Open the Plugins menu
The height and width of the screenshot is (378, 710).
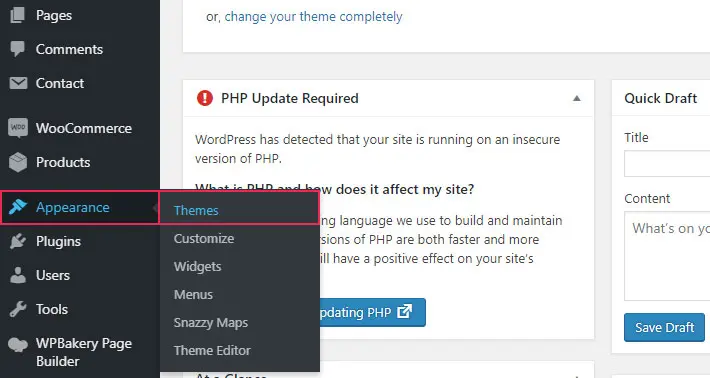[x=58, y=241]
